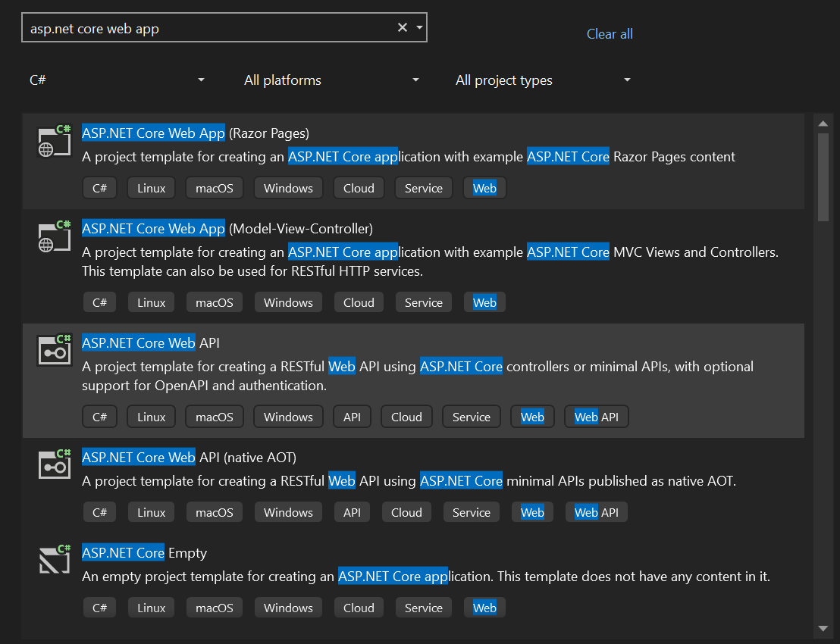
Task: Click the scrollbar up arrow
Action: [x=823, y=124]
